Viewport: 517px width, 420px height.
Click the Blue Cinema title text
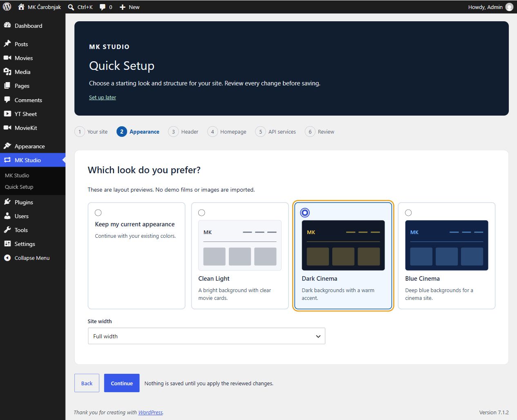(423, 279)
